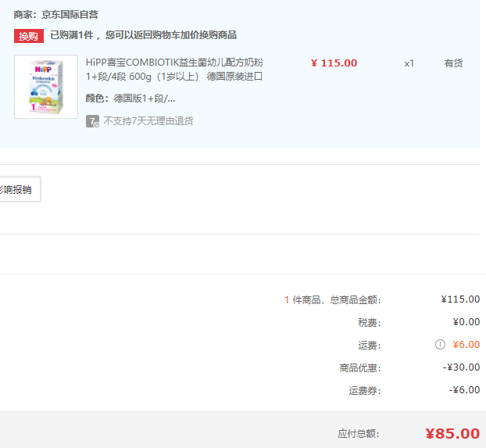The image size is (486, 448).
Task: Click the 响报销 invoice button
Action: point(19,189)
